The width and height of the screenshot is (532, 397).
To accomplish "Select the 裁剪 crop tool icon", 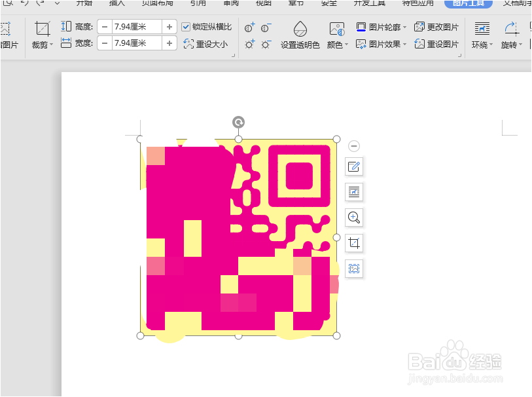I will click(x=43, y=29).
